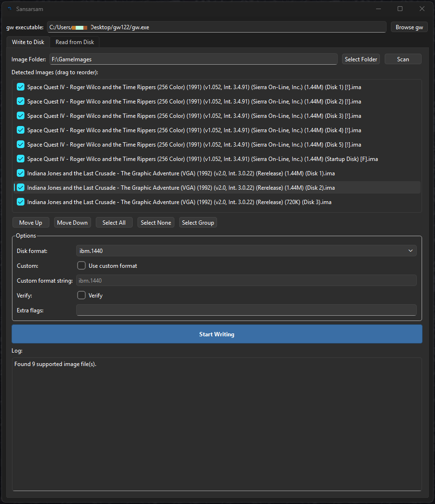
Task: Click the Extra flags input field
Action: [x=246, y=310]
